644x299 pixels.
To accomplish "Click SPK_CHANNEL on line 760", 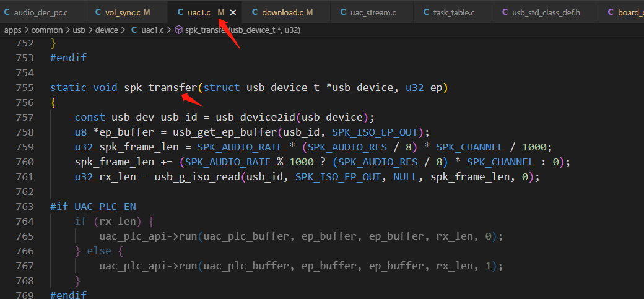I will [501, 162].
